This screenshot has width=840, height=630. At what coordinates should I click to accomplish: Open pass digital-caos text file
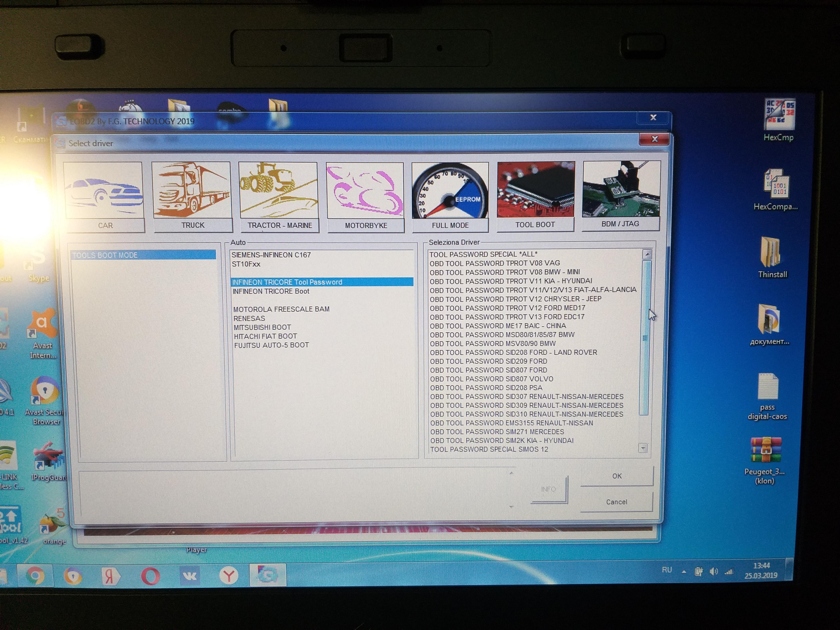click(767, 396)
